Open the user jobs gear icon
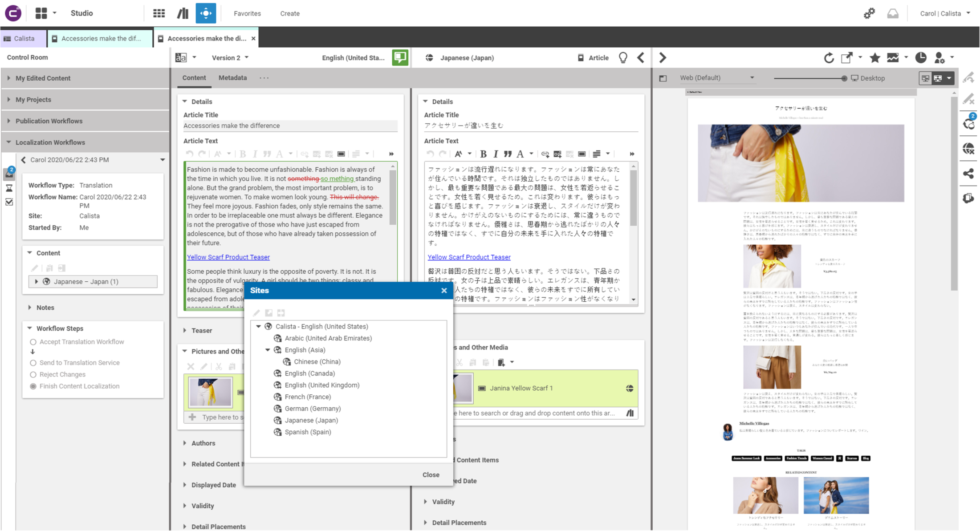Screen dimensions: 980x531 (869, 13)
